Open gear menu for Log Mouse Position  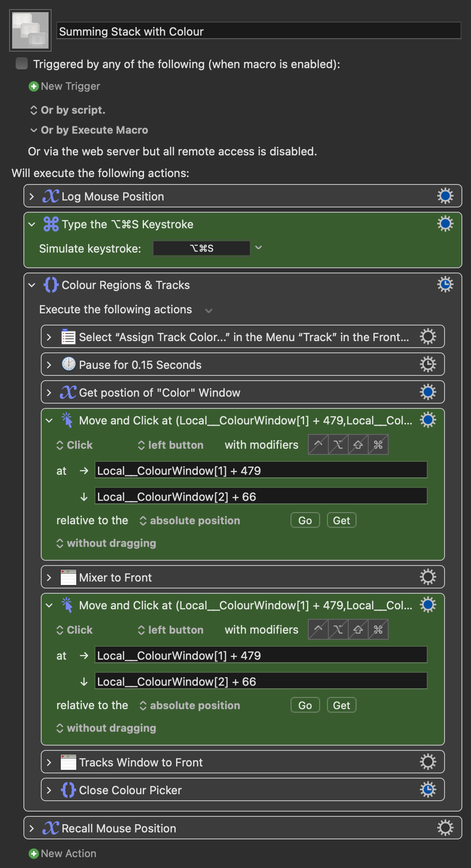coord(445,196)
